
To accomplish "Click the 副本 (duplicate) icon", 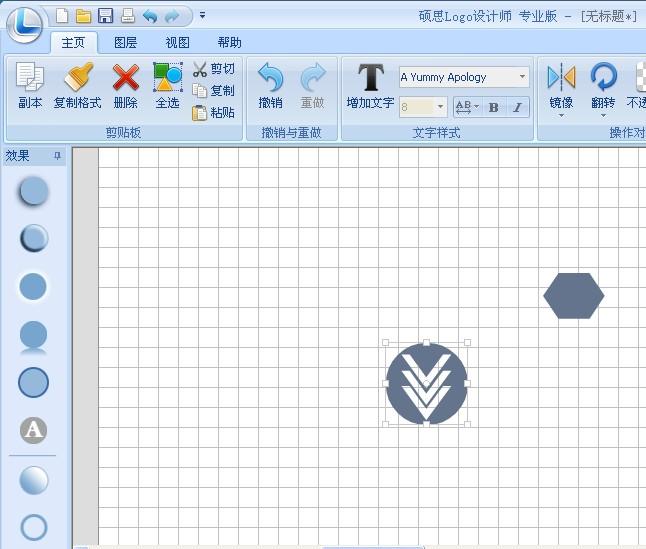I will pyautogui.click(x=30, y=79).
